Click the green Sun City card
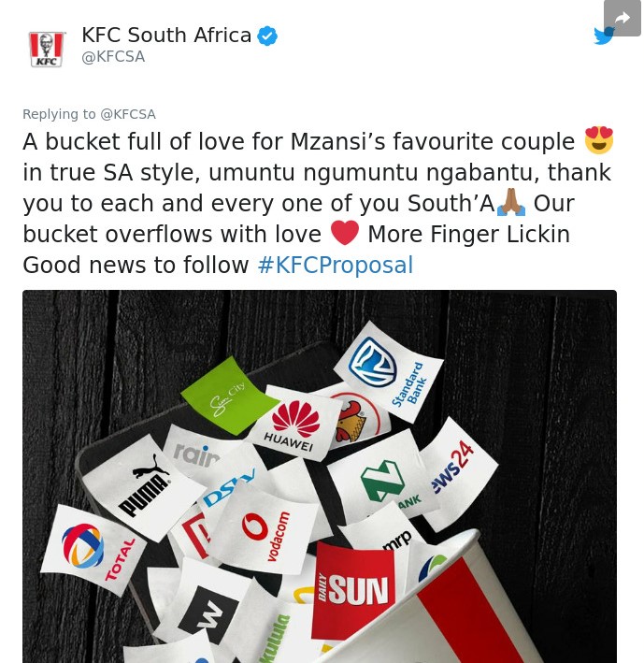Viewport: 644px width, 663px height. 227,396
